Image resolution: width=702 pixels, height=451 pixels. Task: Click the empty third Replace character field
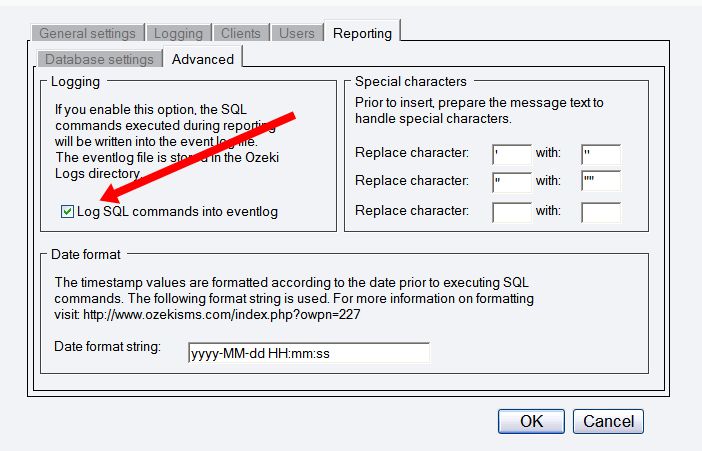point(512,212)
